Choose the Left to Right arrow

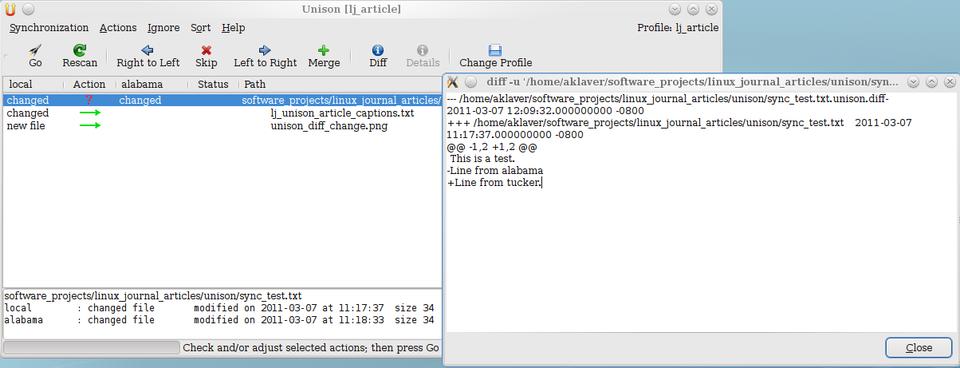pos(264,50)
